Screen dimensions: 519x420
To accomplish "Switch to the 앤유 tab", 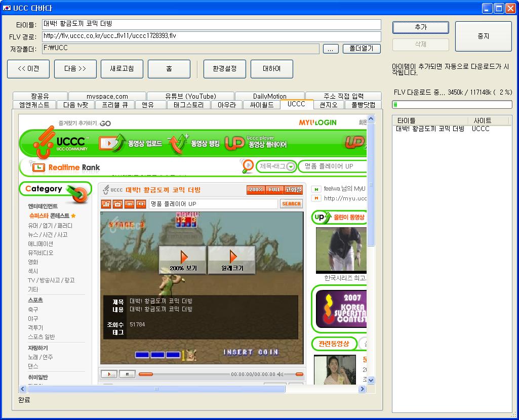I will [148, 105].
